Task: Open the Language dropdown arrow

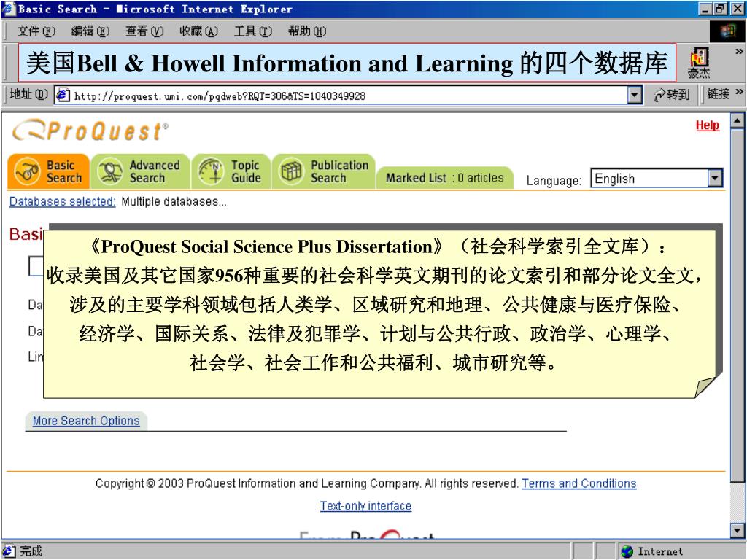Action: coord(715,179)
